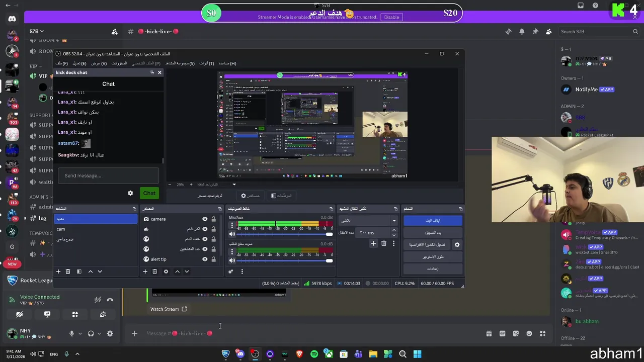The width and height of the screenshot is (644, 362).
Task: Toggle lock on the alert tip source
Action: (x=213, y=259)
